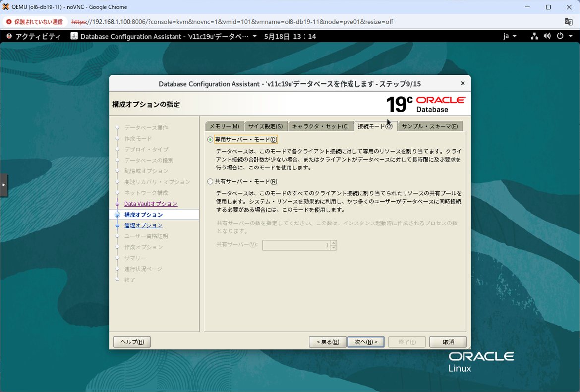
Task: Switch to the メモリー tab
Action: (x=224, y=126)
